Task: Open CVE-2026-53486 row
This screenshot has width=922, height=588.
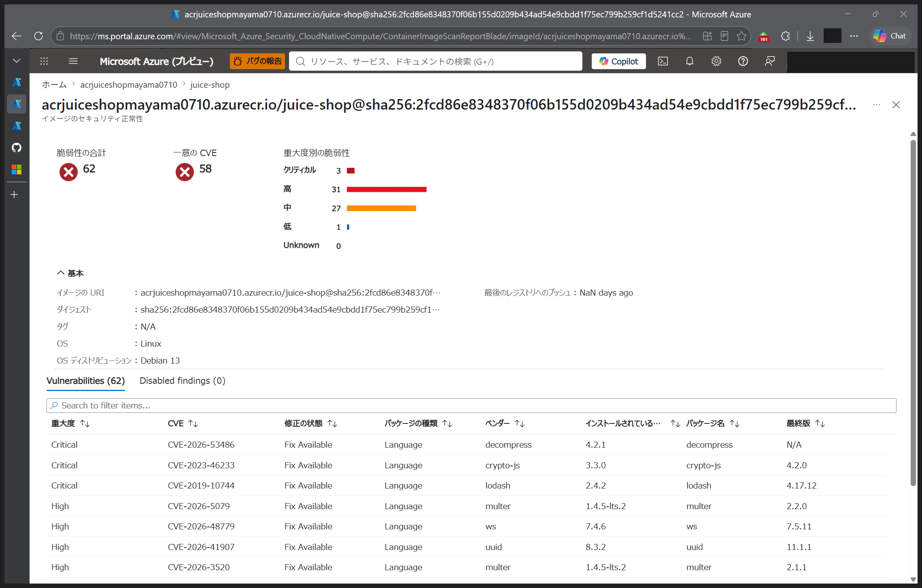Action: 467,444
